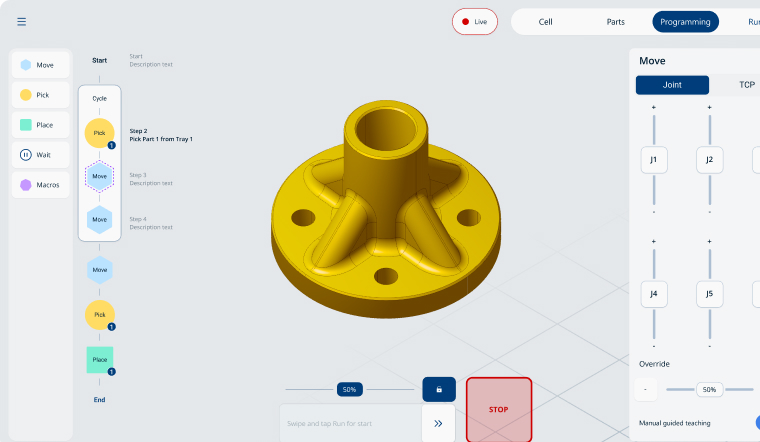Decrease override with minus button
760x442 pixels.
[x=646, y=389]
